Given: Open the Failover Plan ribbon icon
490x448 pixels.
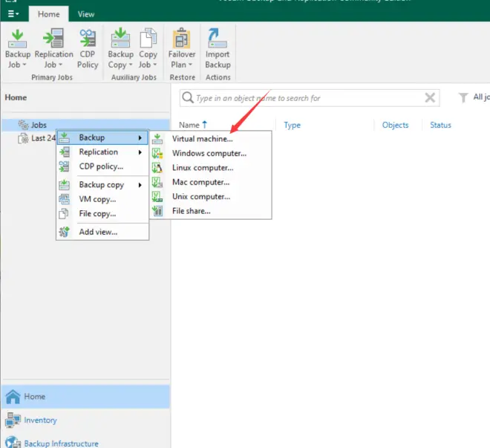Looking at the screenshot, I should point(182,38).
